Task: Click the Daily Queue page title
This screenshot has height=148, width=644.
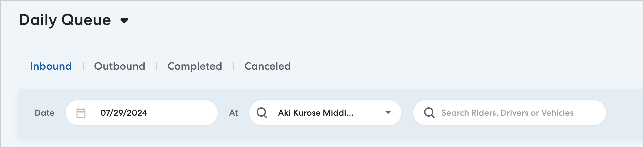Action: pos(65,20)
